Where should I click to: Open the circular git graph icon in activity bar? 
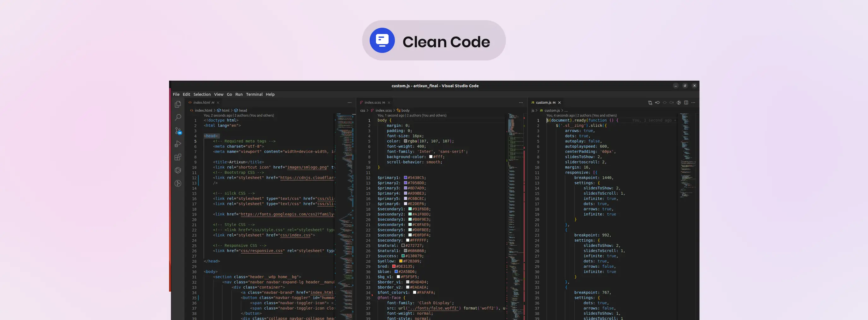(x=178, y=183)
